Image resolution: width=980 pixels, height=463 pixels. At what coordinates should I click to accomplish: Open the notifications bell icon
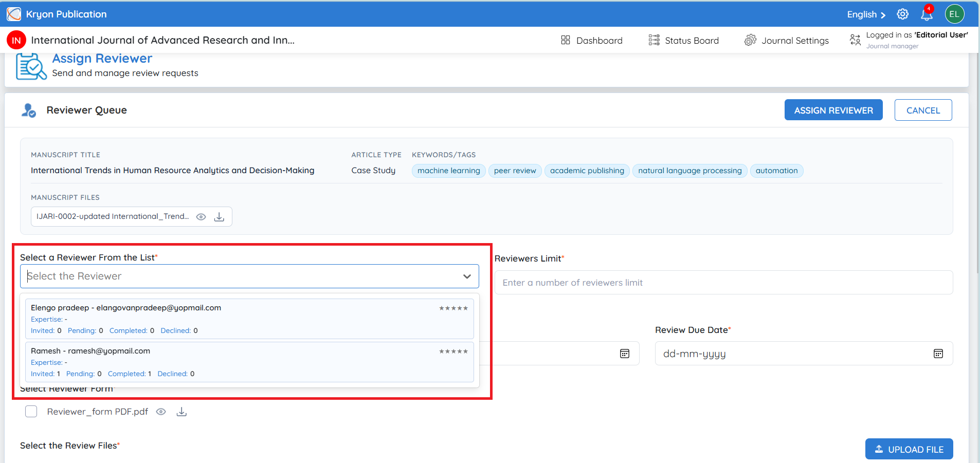[x=927, y=14]
